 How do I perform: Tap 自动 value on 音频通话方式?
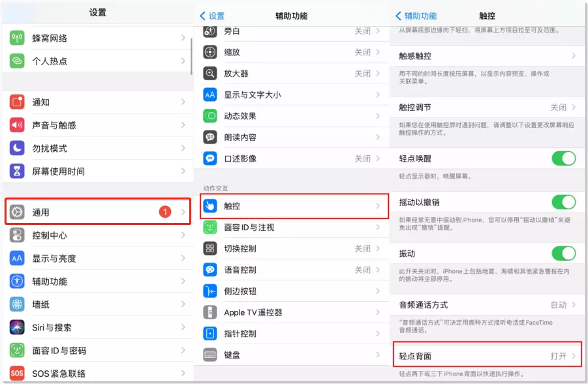pyautogui.click(x=559, y=304)
